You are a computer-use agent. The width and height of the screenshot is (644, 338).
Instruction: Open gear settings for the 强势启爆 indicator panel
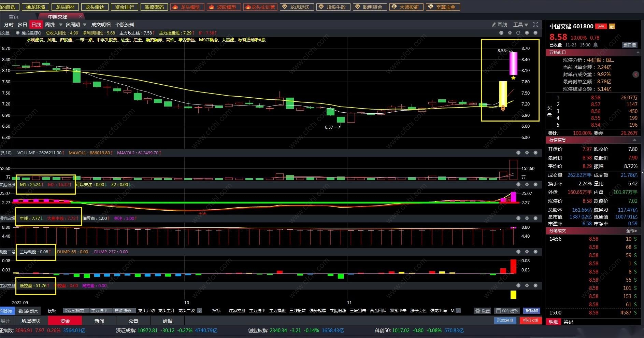point(527,218)
